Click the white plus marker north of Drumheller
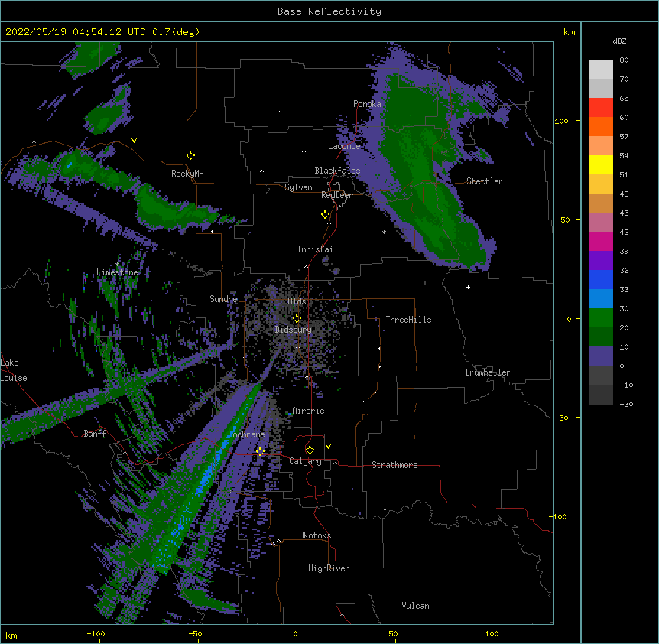 click(468, 287)
